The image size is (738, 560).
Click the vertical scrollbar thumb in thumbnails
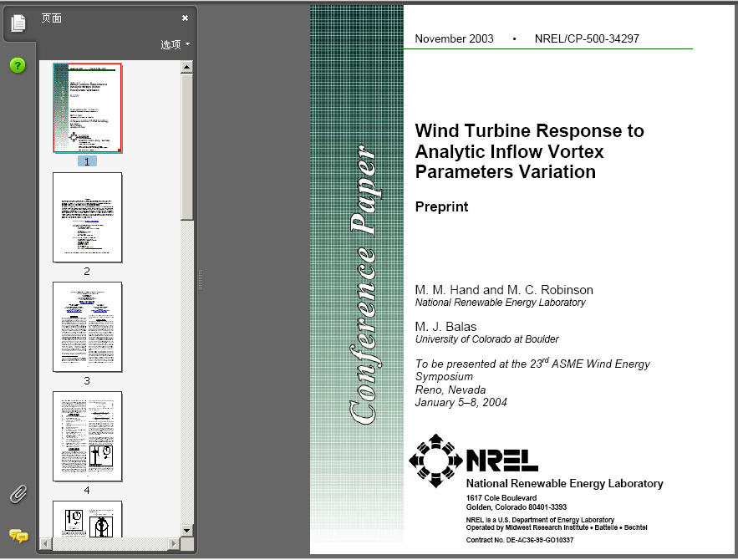click(x=187, y=146)
